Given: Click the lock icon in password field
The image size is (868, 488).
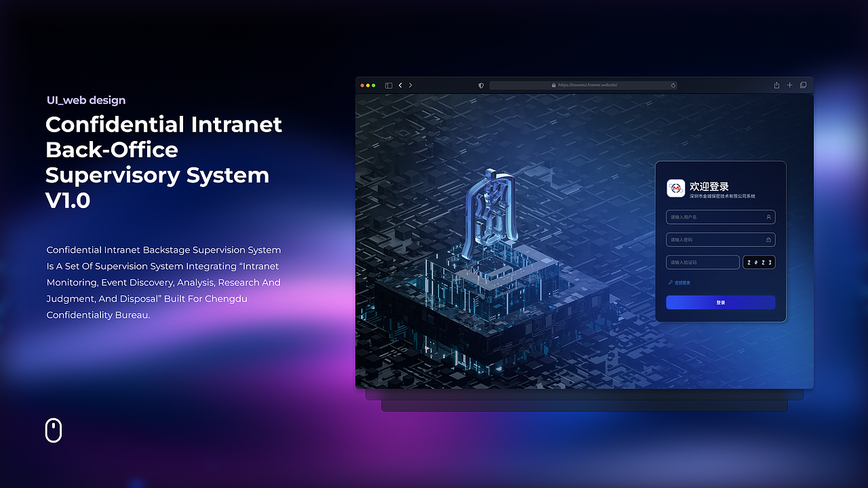Looking at the screenshot, I should (768, 240).
